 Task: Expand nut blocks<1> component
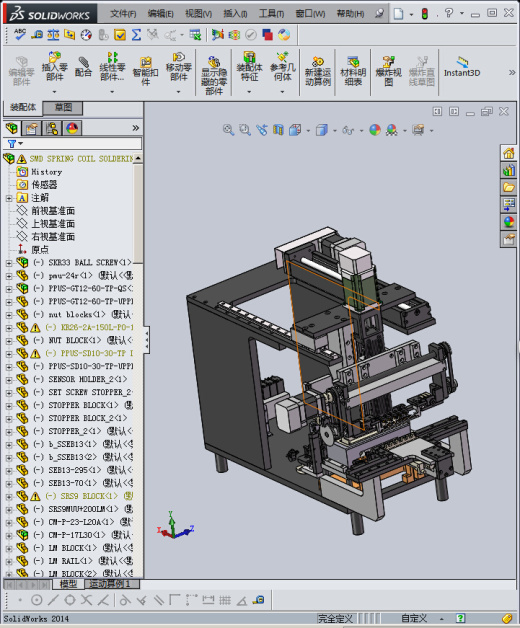click(x=9, y=315)
